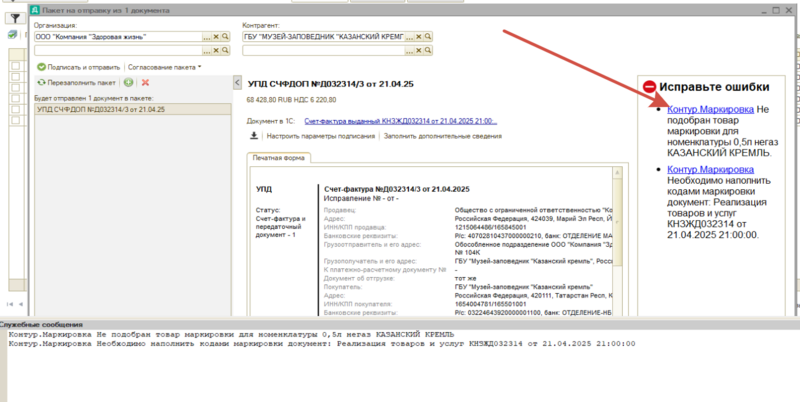Viewport: 800px width, 402px height.
Task: Click the print form scrollbar up arrow
Action: click(x=617, y=173)
